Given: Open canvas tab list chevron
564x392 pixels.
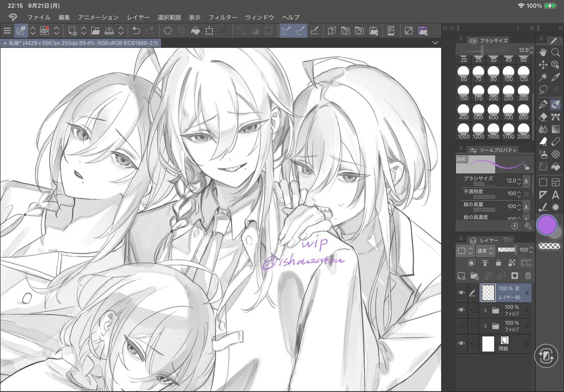Looking at the screenshot, I should [435, 43].
